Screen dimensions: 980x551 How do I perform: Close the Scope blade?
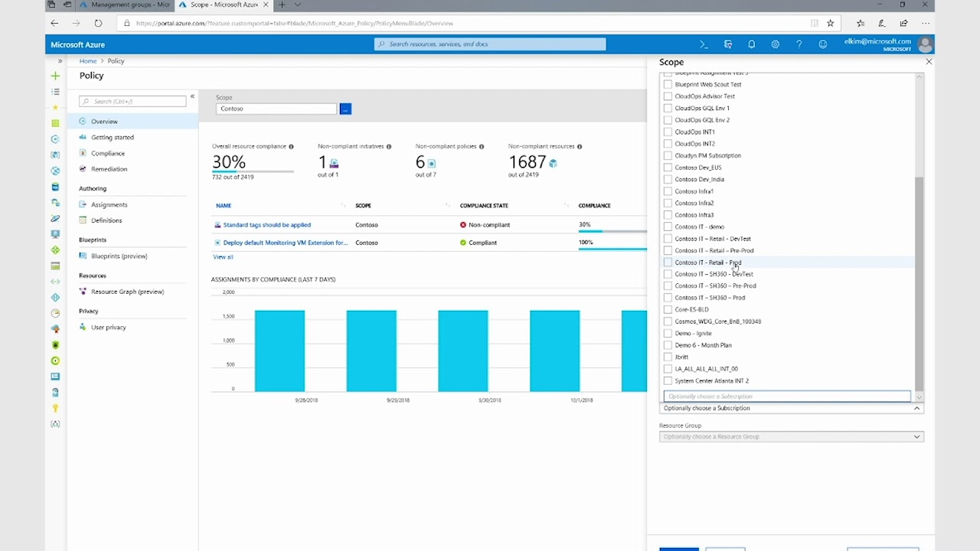pyautogui.click(x=929, y=61)
